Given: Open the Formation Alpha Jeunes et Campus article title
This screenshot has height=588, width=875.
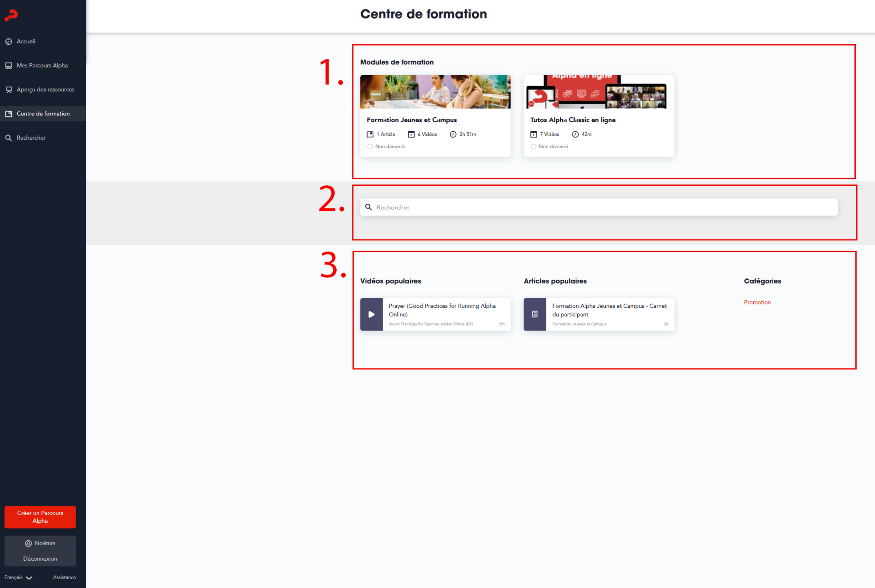Looking at the screenshot, I should 609,310.
